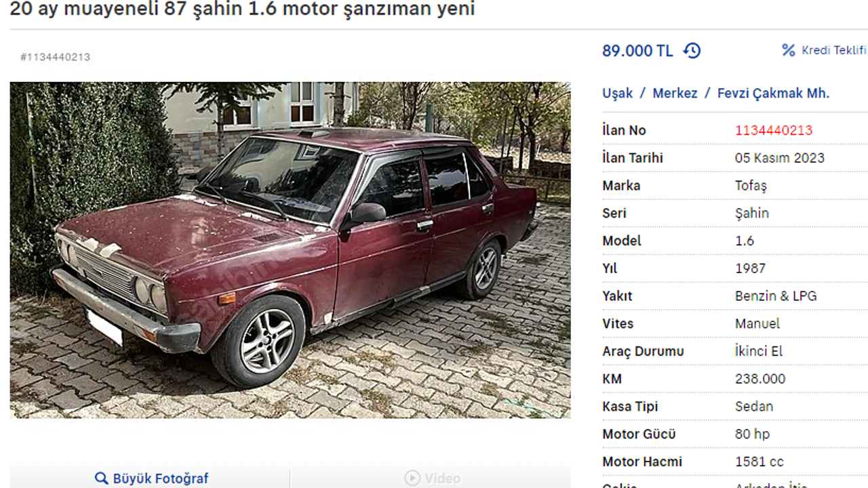
Task: Click the Benzin & LPG fuel value
Action: click(776, 296)
